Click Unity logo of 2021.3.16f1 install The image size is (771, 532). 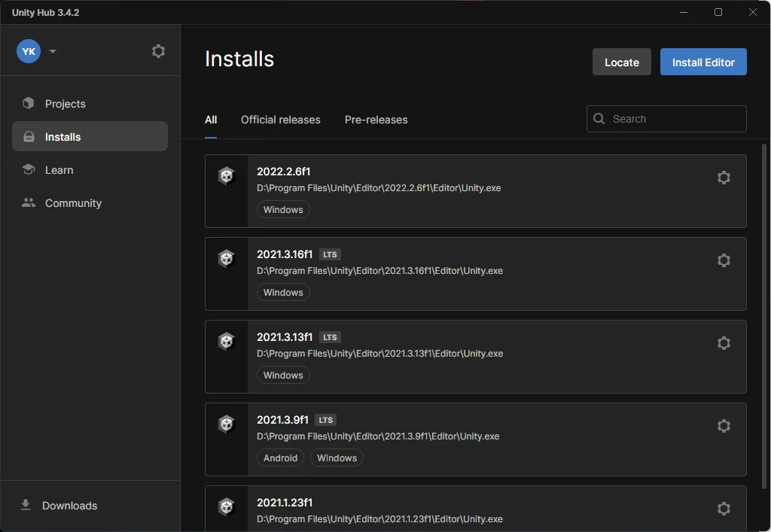[x=226, y=258]
